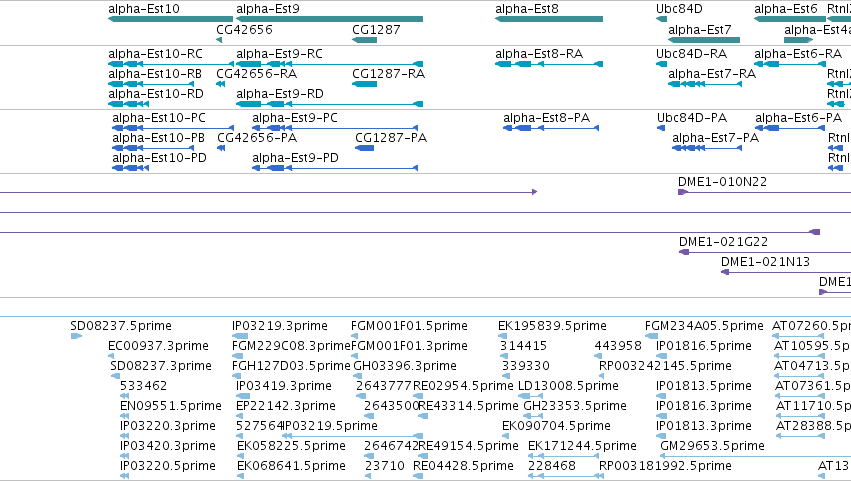The height and width of the screenshot is (481, 851).
Task: Select protein alpha-Est9-PD
Action: 335,168
